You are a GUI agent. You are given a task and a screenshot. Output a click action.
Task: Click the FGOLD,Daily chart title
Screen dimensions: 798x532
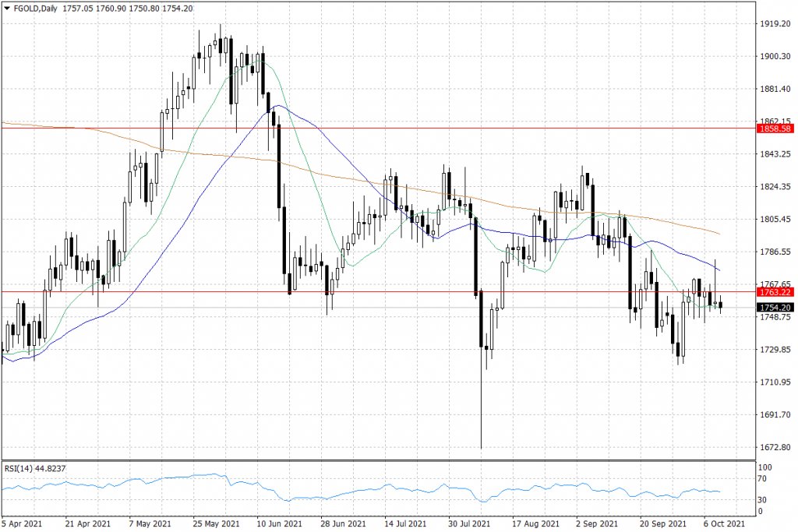[36, 8]
